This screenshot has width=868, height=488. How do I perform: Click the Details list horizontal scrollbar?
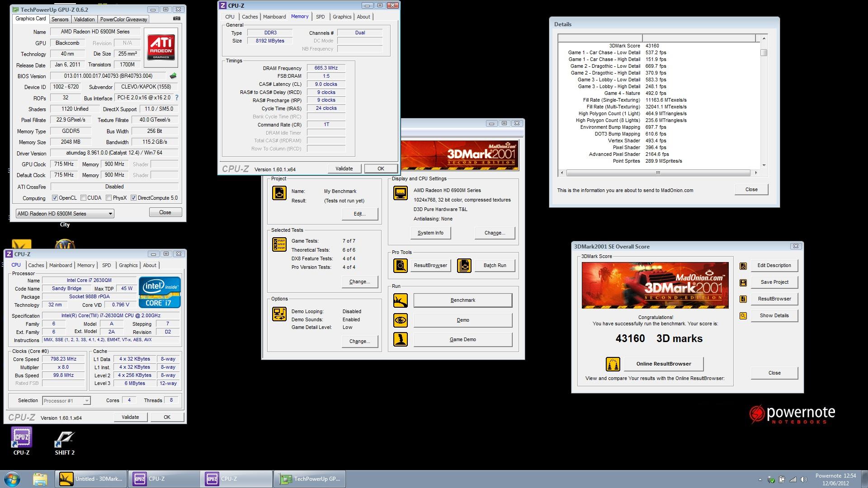click(x=658, y=173)
